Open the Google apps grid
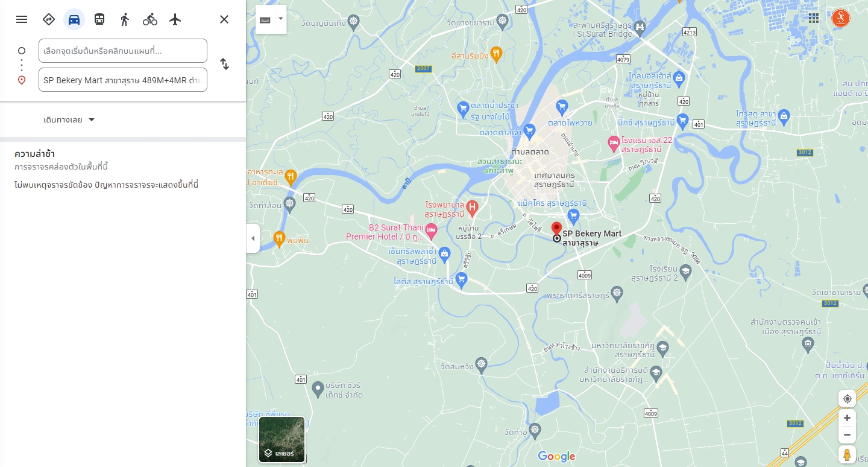The width and height of the screenshot is (868, 467). click(814, 18)
